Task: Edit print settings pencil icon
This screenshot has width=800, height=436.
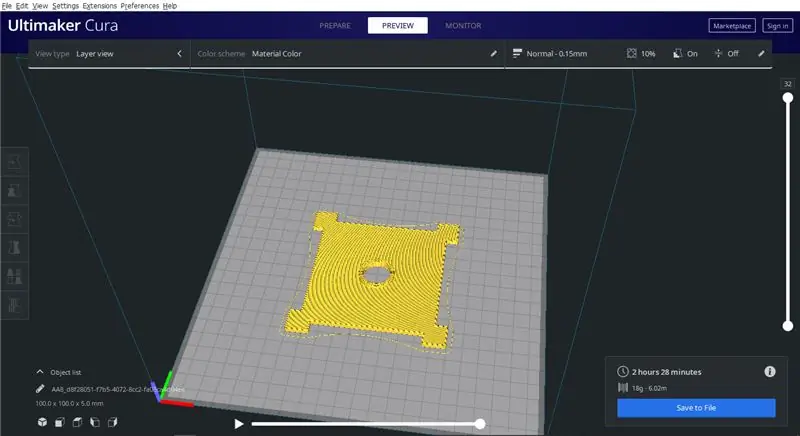Action: 761,54
